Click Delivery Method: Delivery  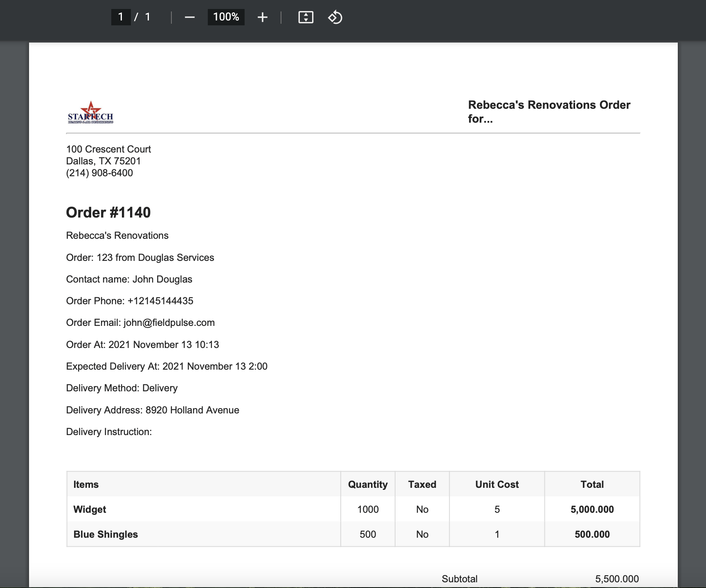(122, 388)
